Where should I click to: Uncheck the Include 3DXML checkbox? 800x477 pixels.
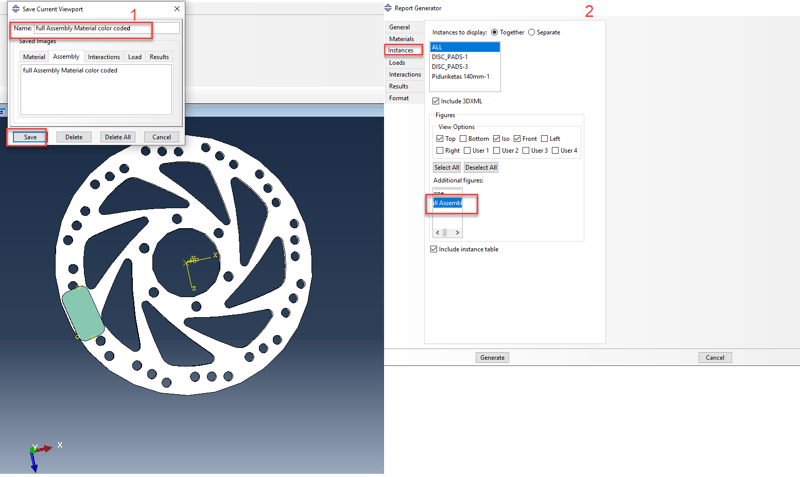click(x=436, y=101)
